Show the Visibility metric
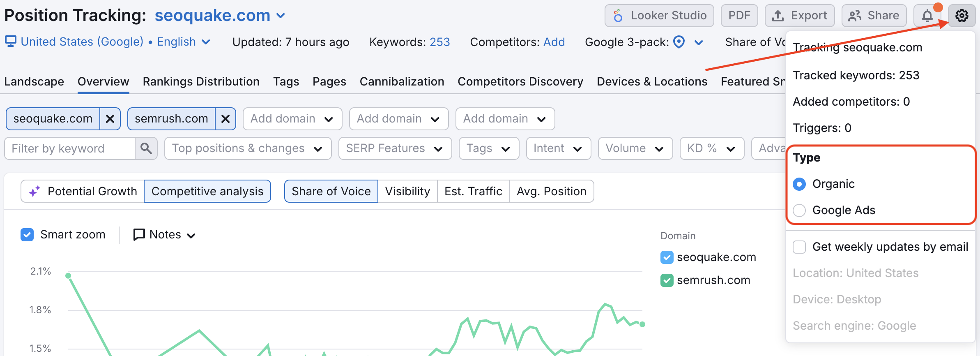The width and height of the screenshot is (980, 356). [x=407, y=191]
